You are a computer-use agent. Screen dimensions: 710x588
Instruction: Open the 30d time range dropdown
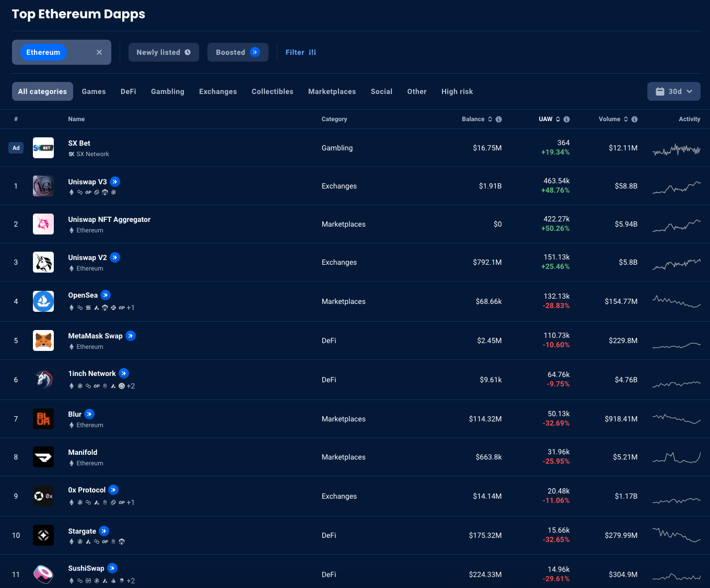(673, 91)
